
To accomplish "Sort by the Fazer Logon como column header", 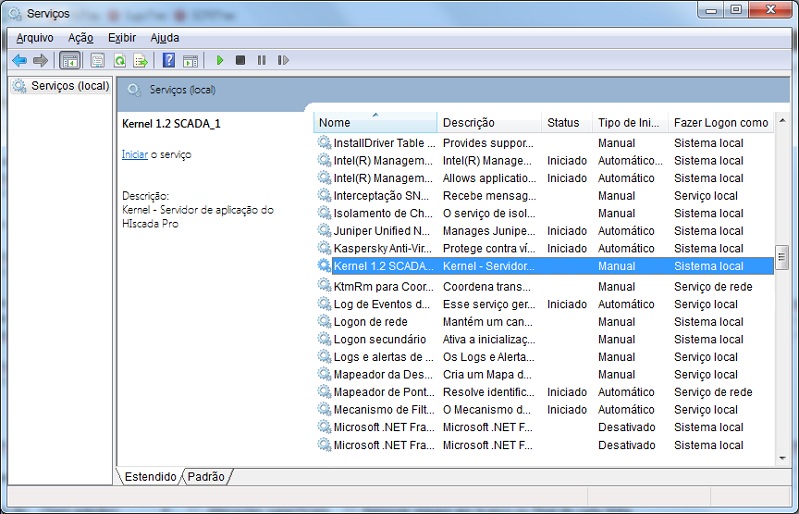I will (x=721, y=123).
